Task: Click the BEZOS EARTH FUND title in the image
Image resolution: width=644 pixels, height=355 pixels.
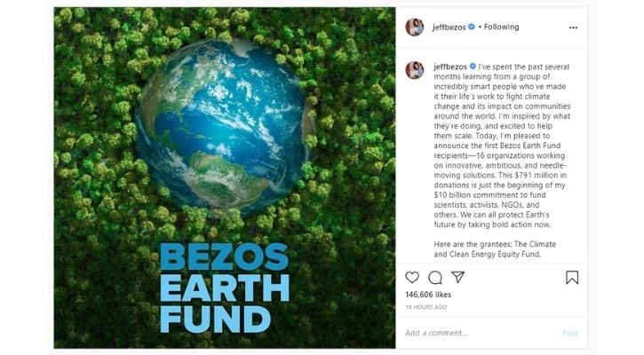Action: 225,286
